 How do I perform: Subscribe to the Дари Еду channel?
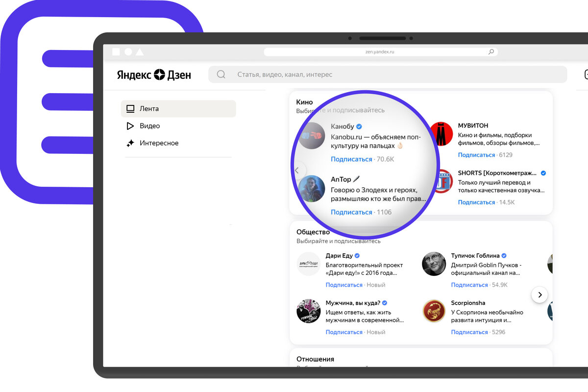click(344, 285)
